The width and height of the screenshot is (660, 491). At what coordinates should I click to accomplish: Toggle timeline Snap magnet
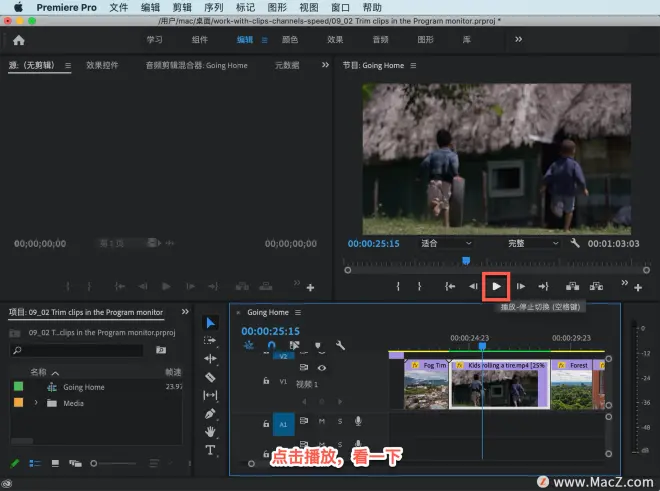[x=271, y=346]
